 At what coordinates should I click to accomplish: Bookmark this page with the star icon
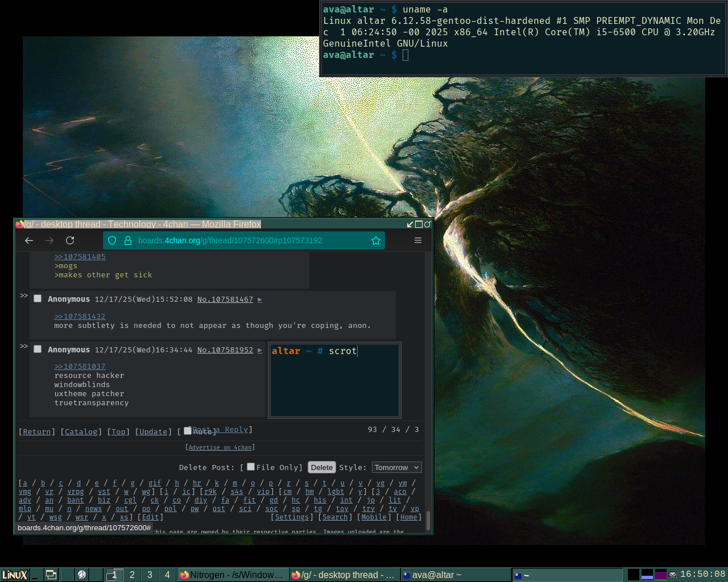pyautogui.click(x=376, y=240)
